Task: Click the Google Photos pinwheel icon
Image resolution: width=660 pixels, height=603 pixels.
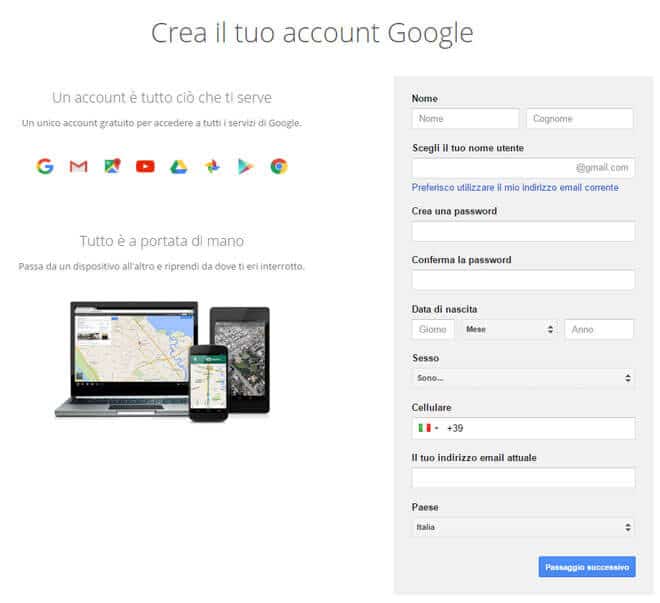Action: tap(212, 166)
